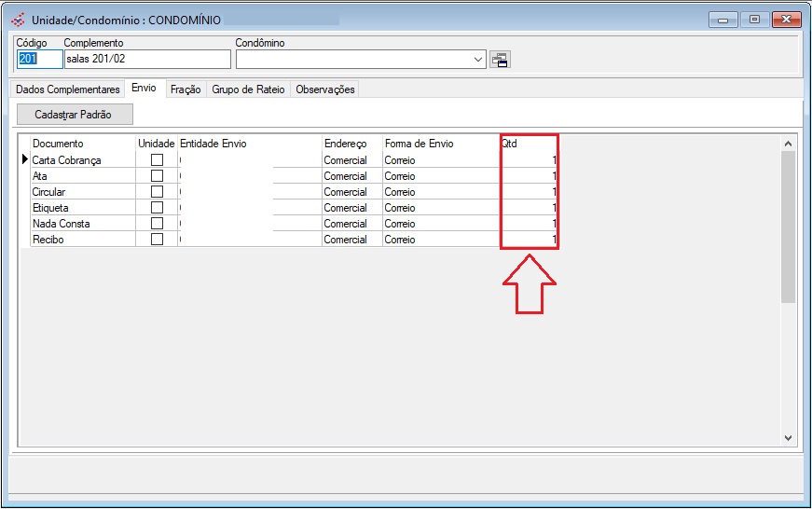Click the Qtd cell for Nada Consta
Viewport: 812px width, 509px height.
click(529, 224)
